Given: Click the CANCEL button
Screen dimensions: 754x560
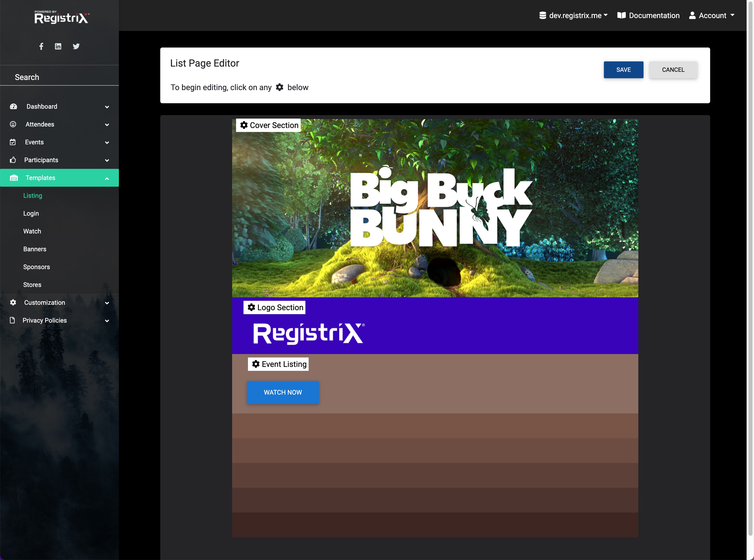Looking at the screenshot, I should 673,69.
